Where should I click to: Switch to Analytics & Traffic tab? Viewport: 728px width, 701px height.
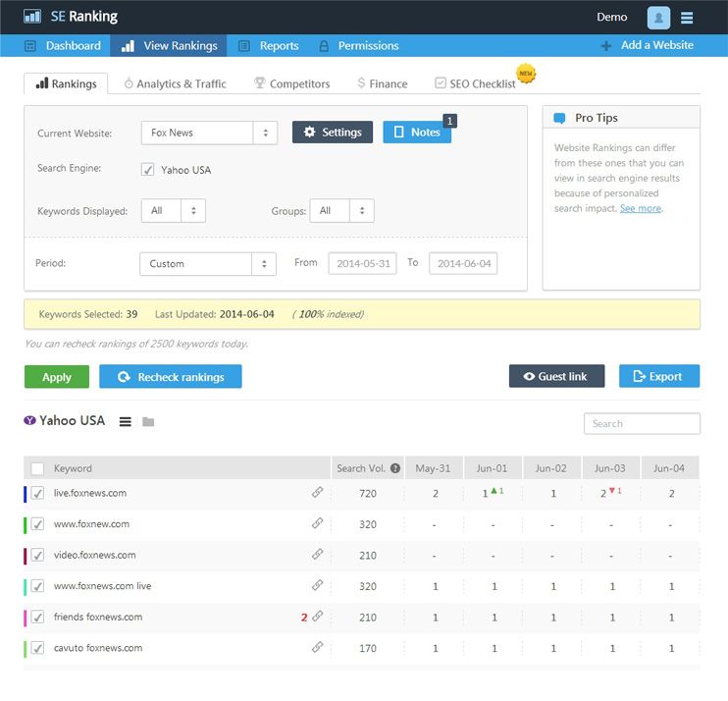[175, 83]
